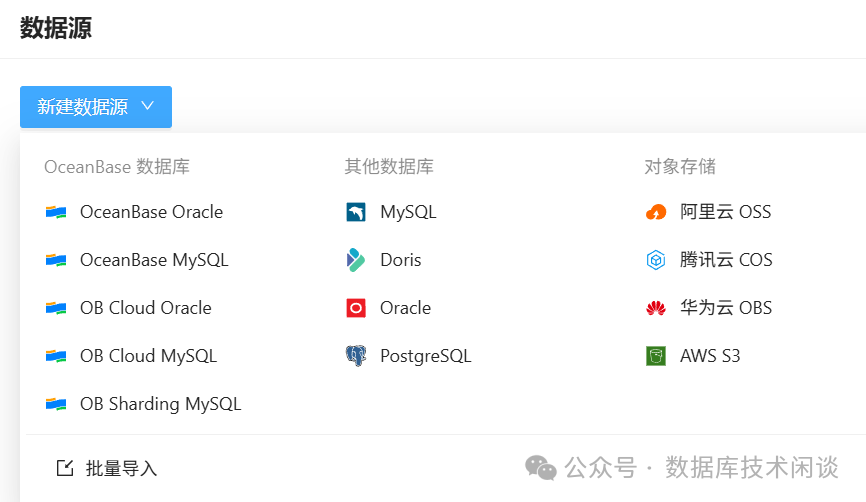Click the chevron arrow on 新建数据源
Screen dimensions: 866x502
point(147,105)
